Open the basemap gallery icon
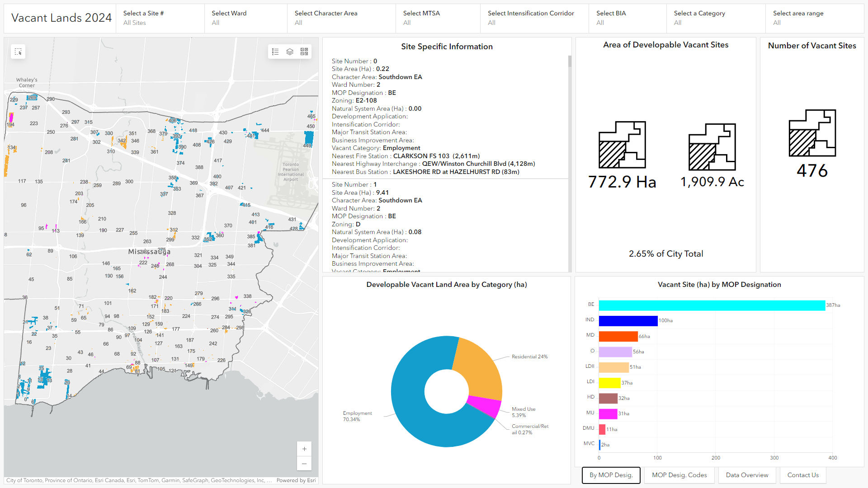 (304, 52)
